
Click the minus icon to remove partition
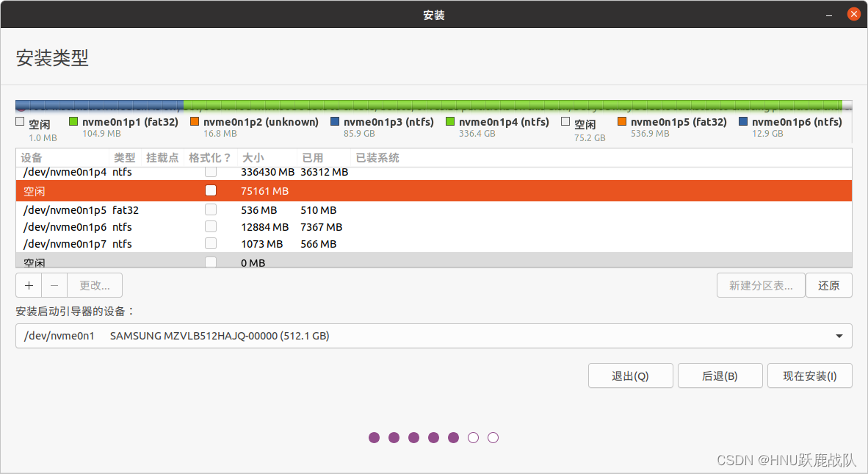point(54,285)
